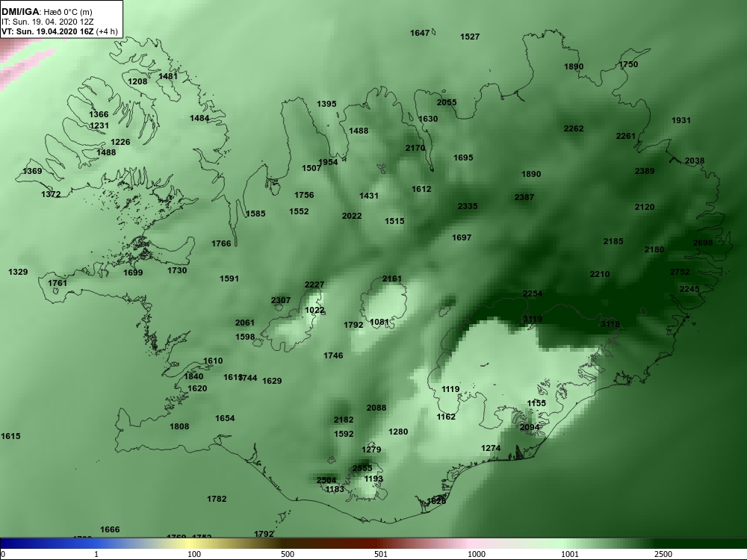This screenshot has height=560, width=747.
Task: Select the map value 1226
Action: pyautogui.click(x=120, y=142)
